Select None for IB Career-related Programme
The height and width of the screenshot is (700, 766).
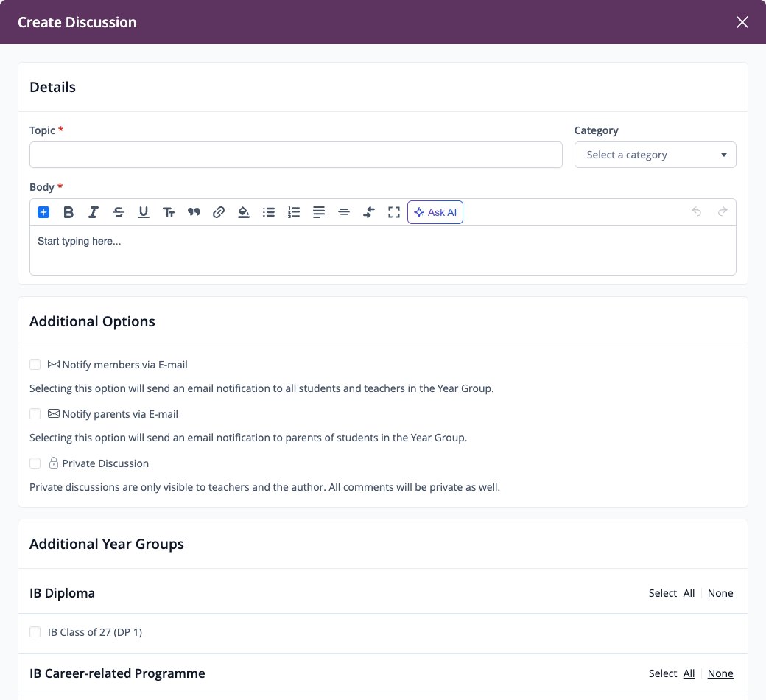(x=720, y=673)
